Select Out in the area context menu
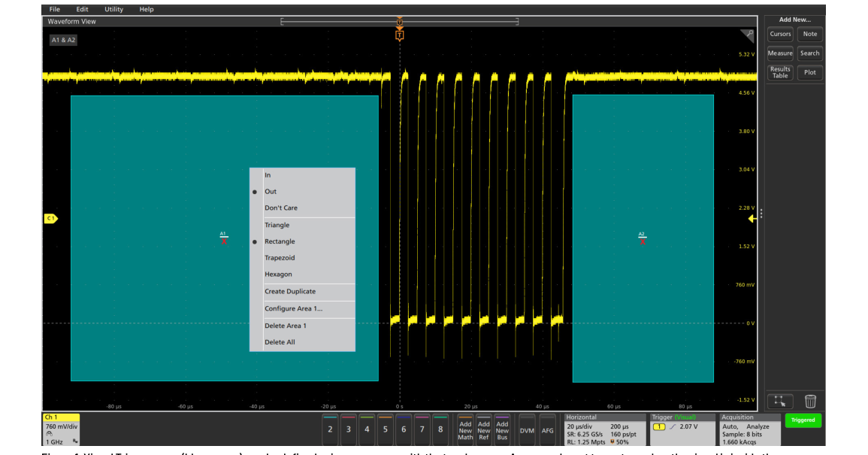Image resolution: width=868 pixels, height=455 pixels. click(302, 192)
